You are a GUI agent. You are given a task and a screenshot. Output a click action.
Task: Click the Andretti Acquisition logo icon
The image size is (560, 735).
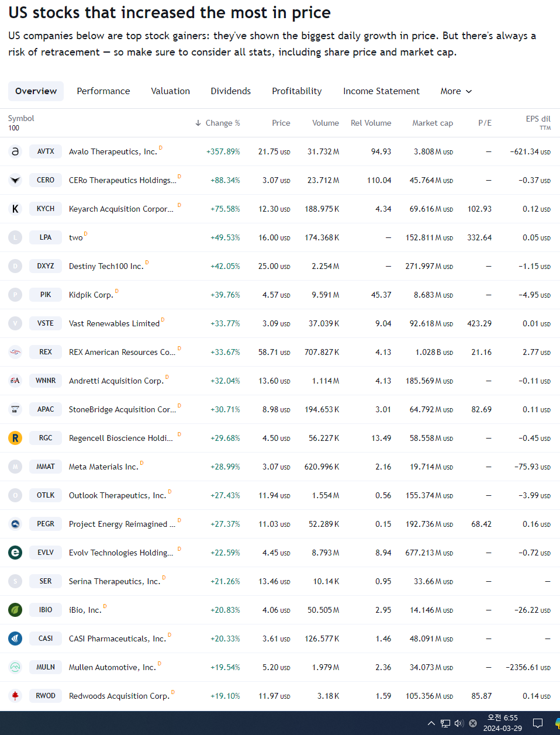pos(15,381)
